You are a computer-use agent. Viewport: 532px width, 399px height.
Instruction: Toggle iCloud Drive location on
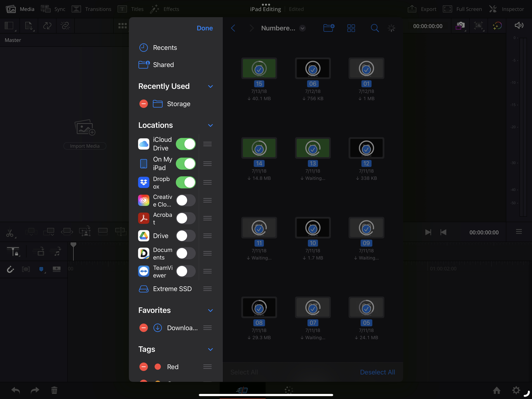coord(186,144)
